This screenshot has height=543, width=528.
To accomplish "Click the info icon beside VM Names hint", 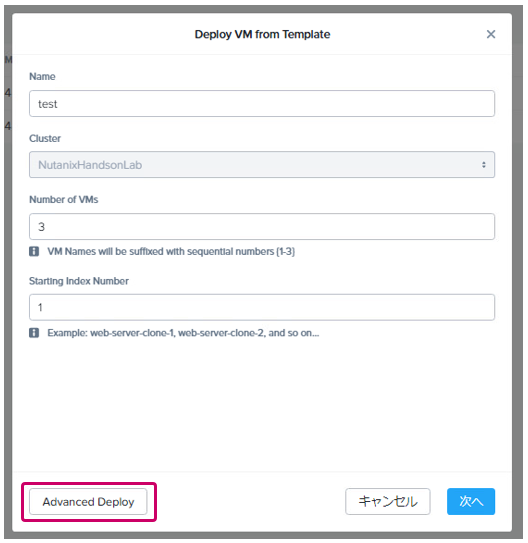I will (x=34, y=251).
